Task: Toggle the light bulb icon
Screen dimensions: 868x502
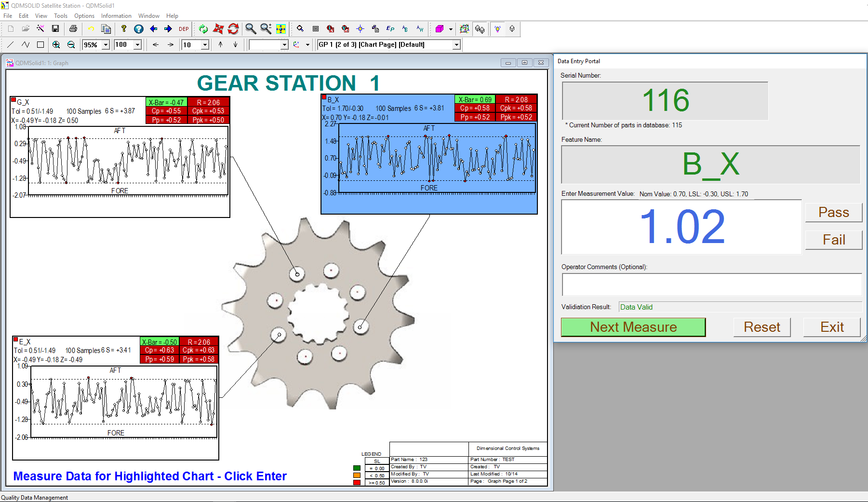Action: [498, 29]
